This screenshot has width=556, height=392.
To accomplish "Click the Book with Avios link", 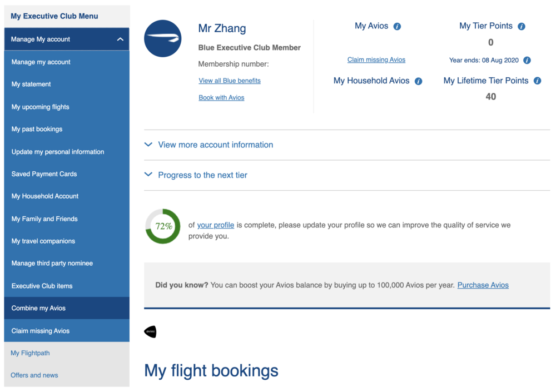I will (x=221, y=97).
